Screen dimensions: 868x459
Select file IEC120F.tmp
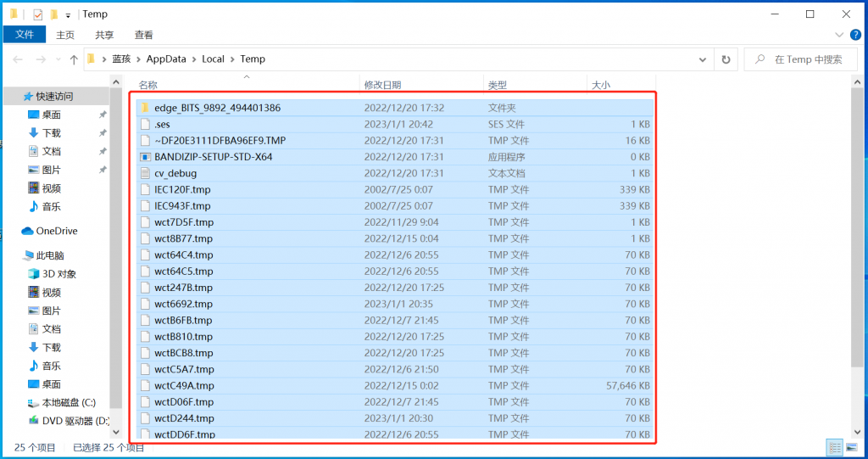pos(395,189)
